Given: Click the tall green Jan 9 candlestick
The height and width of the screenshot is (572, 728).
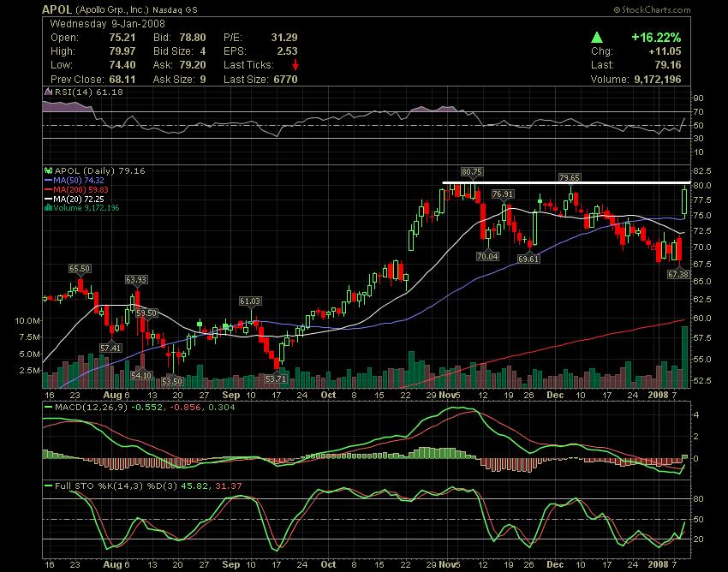Looking at the screenshot, I should 684,201.
